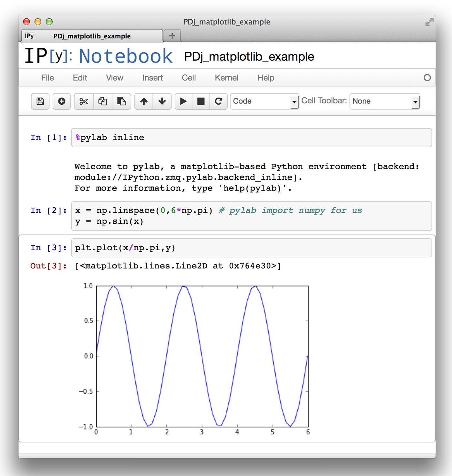
Task: Change cell type using the Code selector arrow
Action: coord(294,101)
